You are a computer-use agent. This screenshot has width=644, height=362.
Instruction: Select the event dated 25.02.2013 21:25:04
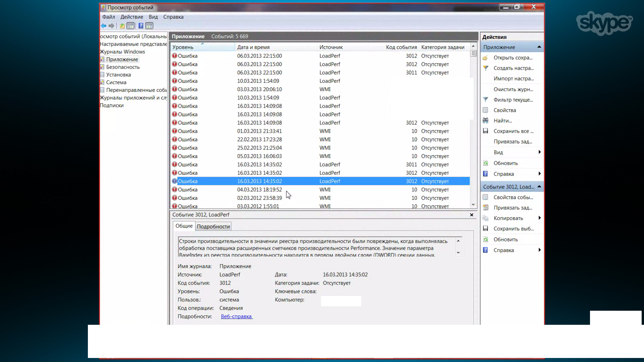point(320,148)
